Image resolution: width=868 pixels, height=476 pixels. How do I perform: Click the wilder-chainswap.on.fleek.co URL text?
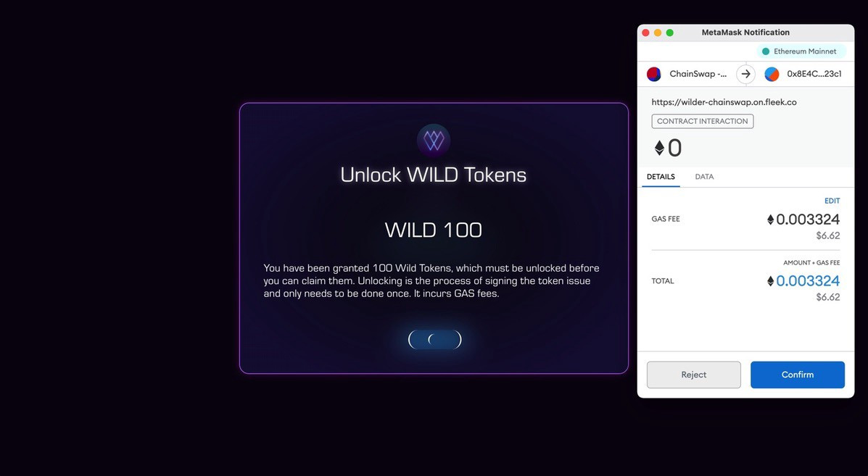724,102
